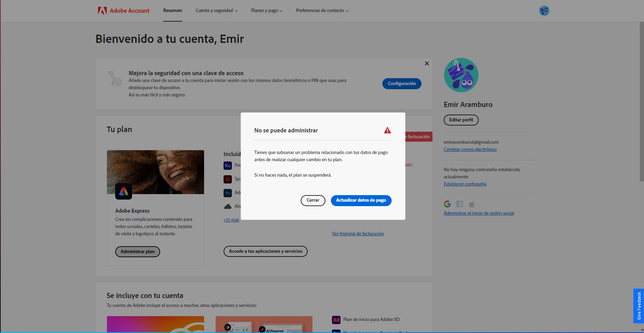644x333 pixels.
Task: Click the key icon in security banner
Action: 115,79
